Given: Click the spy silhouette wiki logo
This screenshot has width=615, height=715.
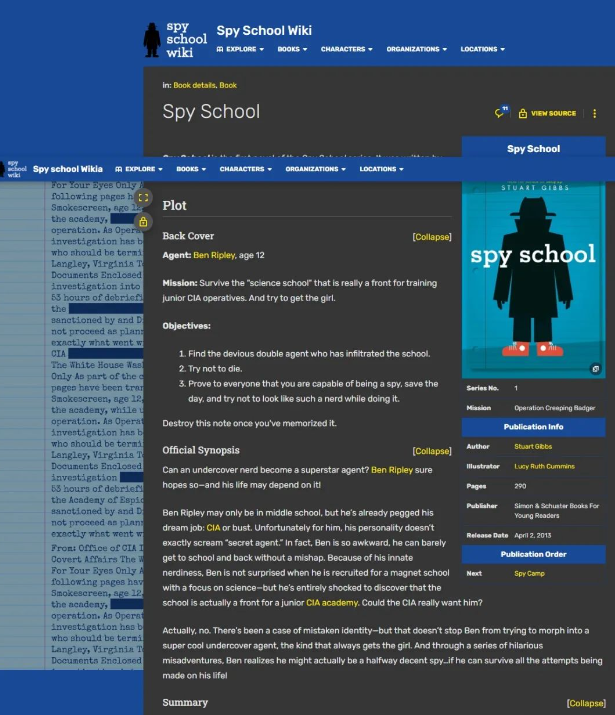Looking at the screenshot, I should click(176, 40).
